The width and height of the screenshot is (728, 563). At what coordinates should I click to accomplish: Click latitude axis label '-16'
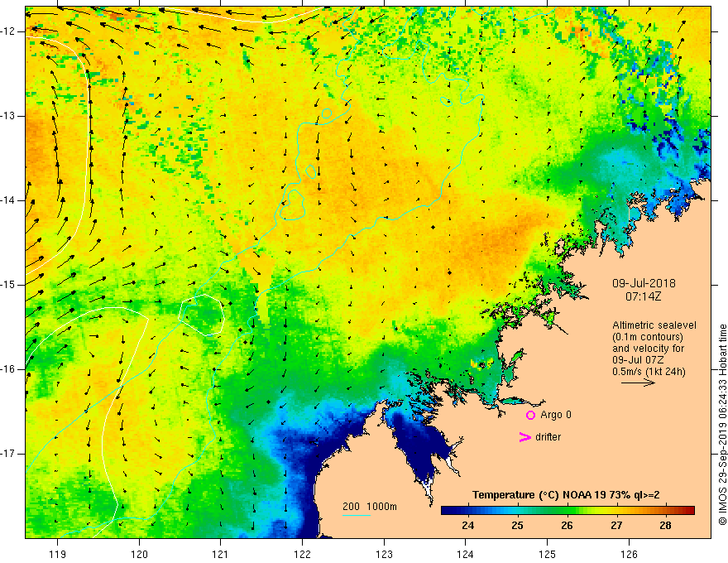(x=9, y=369)
